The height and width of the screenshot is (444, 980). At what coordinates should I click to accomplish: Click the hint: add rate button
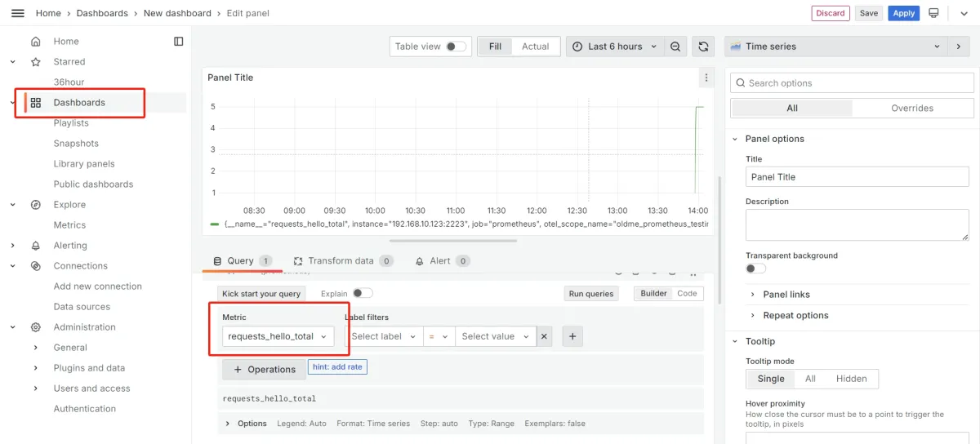point(338,367)
